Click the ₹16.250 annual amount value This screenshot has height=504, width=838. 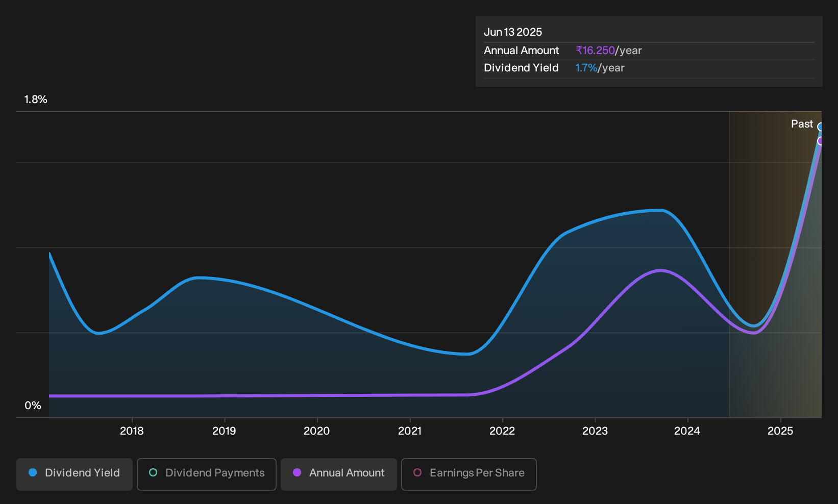pos(595,51)
